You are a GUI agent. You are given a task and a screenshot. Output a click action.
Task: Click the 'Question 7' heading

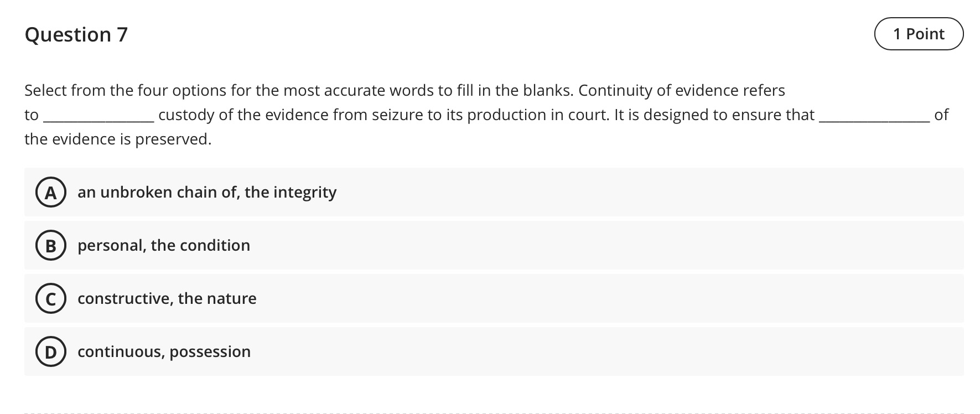(x=77, y=35)
